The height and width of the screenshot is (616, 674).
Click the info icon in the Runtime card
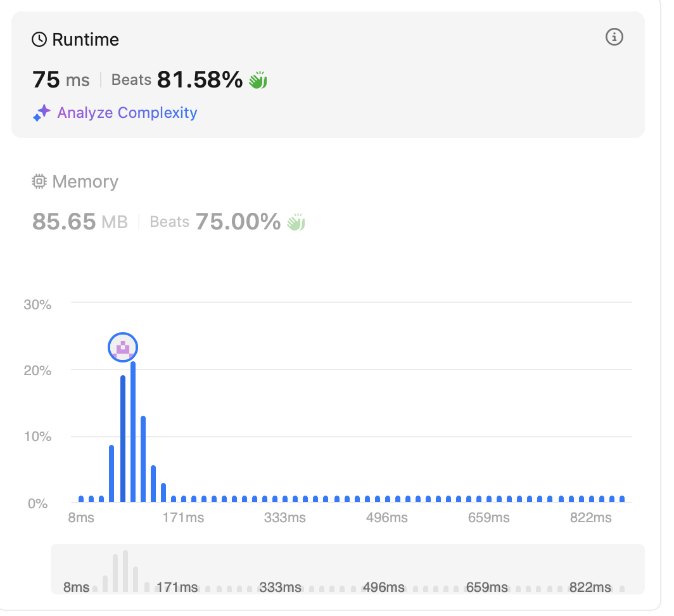pos(614,37)
